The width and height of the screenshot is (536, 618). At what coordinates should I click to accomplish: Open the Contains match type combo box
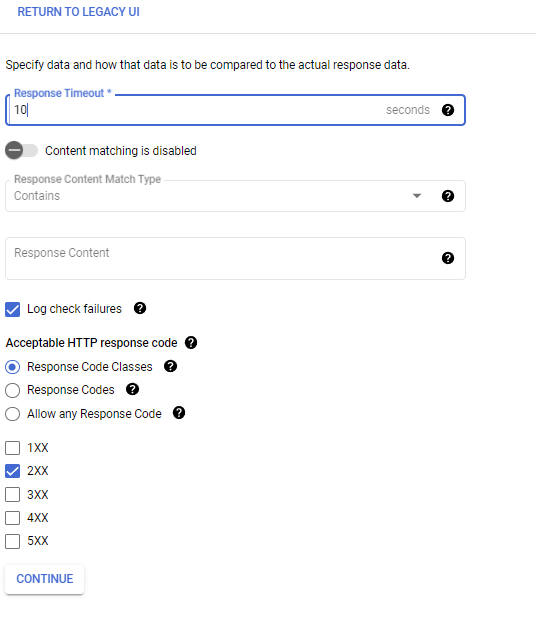(x=235, y=196)
